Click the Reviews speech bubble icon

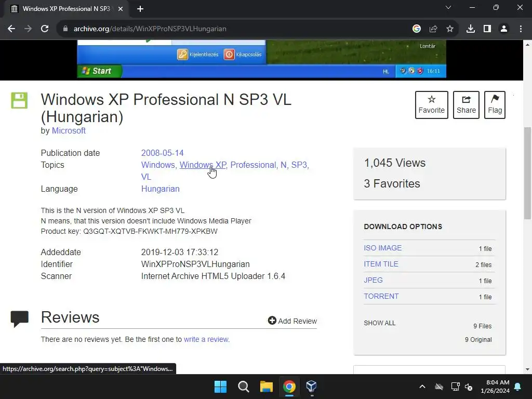19,319
